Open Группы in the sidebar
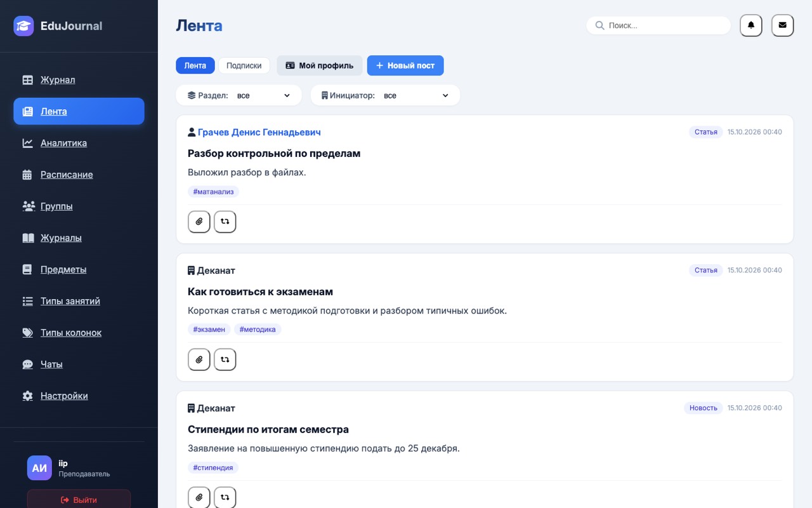The image size is (812, 508). point(79,206)
